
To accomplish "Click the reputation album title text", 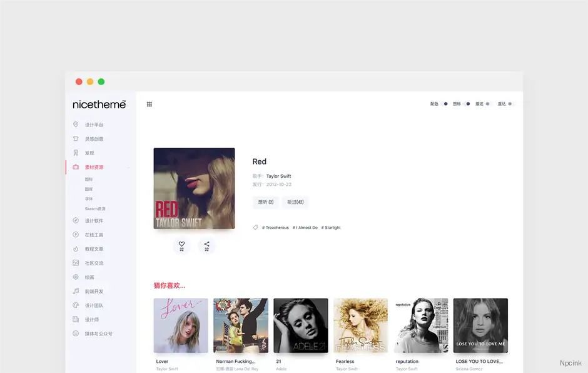I will pos(407,361).
